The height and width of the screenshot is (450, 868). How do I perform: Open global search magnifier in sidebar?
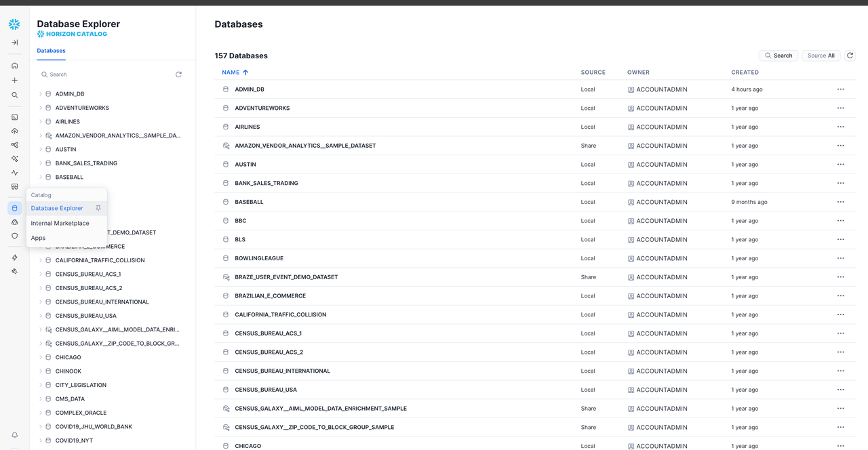click(x=14, y=95)
